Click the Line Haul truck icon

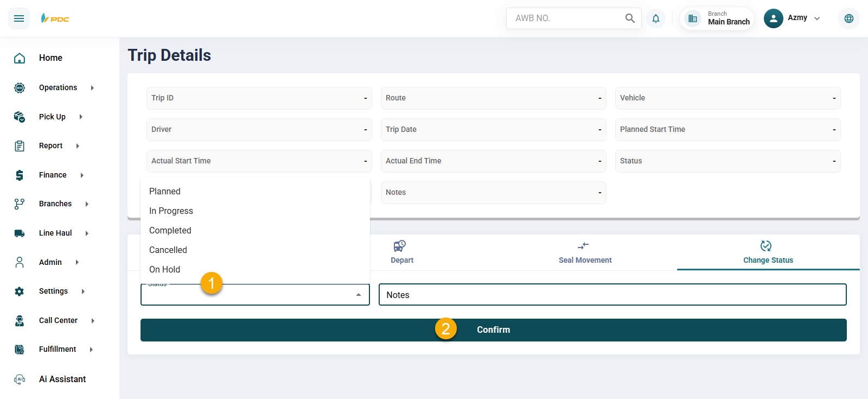pyautogui.click(x=20, y=233)
